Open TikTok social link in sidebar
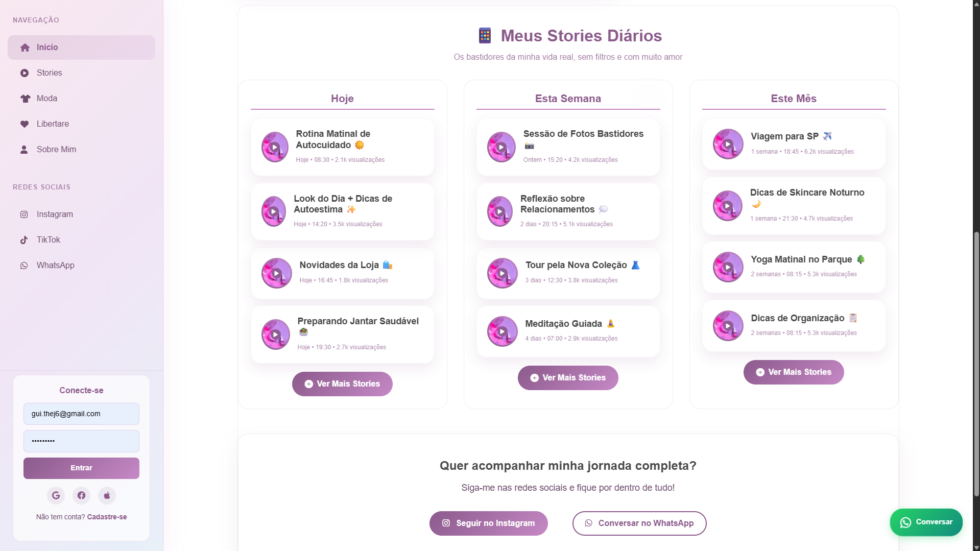This screenshot has height=551, width=980. click(48, 240)
